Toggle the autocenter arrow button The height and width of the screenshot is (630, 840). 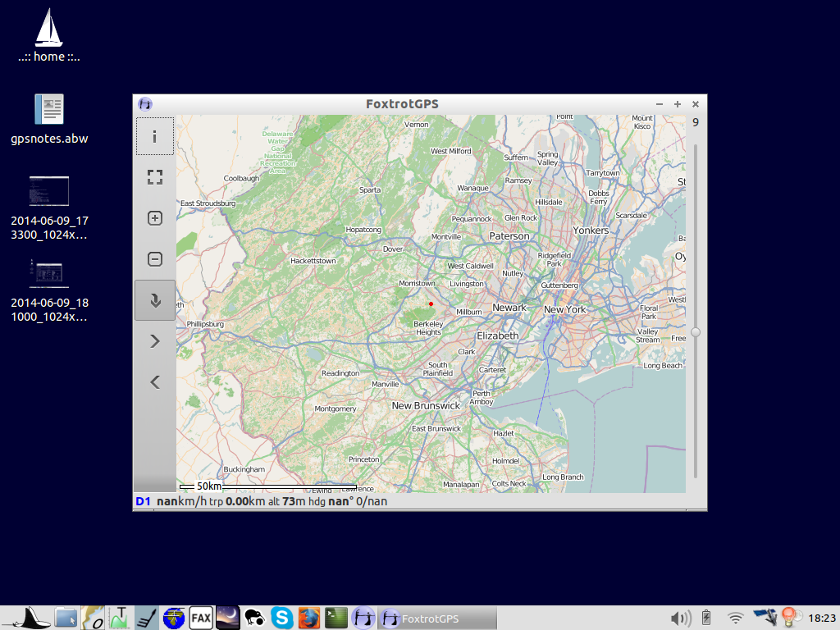pyautogui.click(x=154, y=300)
